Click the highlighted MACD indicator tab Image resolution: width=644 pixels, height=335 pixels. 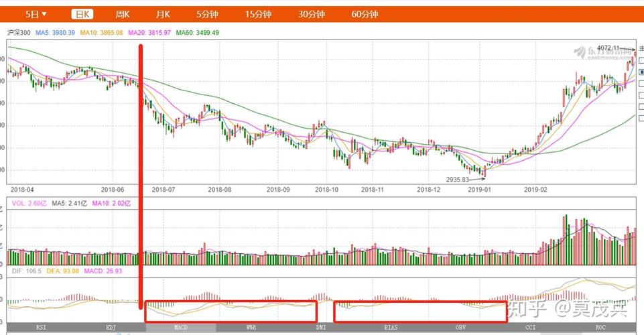click(180, 328)
